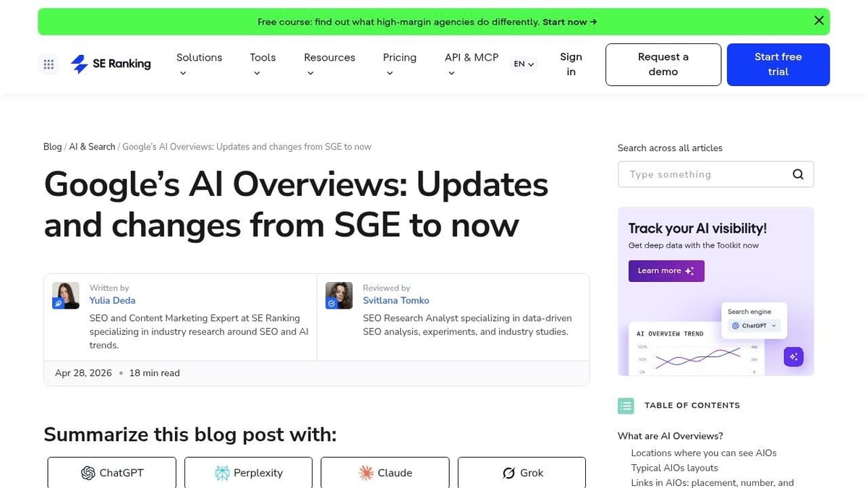This screenshot has width=868, height=488.
Task: Click the Grok logo icon
Action: 509,473
